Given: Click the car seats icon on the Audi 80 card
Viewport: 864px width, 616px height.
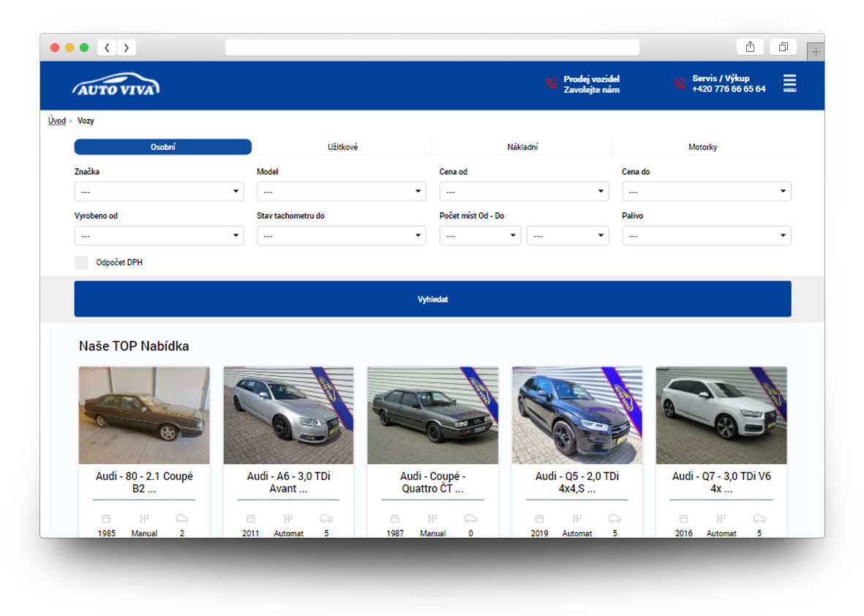Looking at the screenshot, I should click(x=182, y=519).
